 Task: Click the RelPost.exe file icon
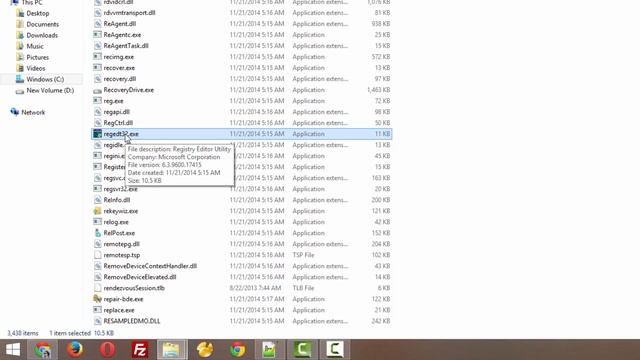tap(97, 233)
